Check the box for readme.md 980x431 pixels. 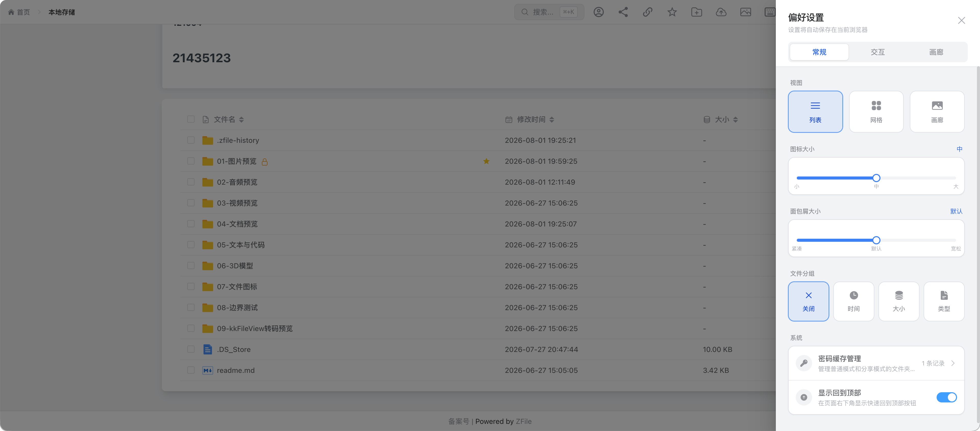click(191, 370)
